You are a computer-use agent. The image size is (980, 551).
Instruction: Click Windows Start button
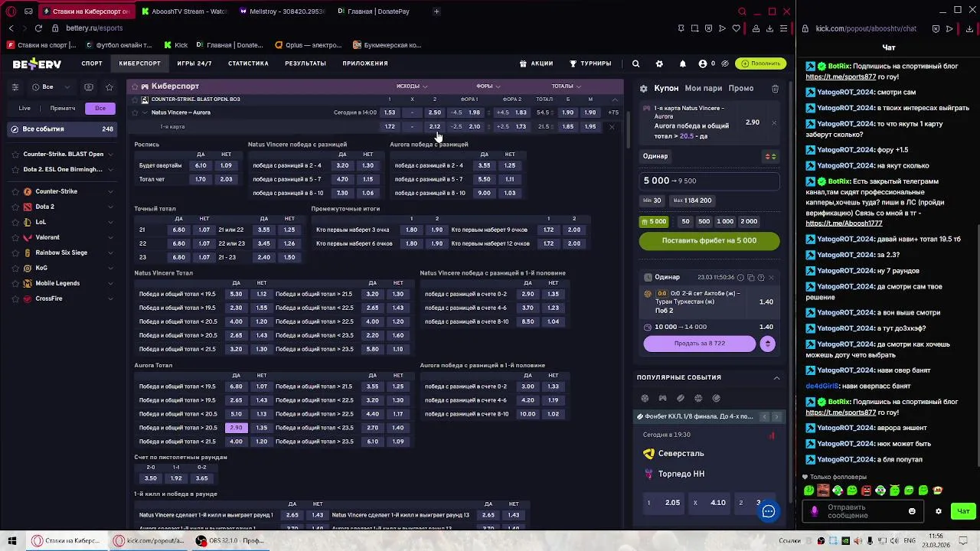point(12,540)
